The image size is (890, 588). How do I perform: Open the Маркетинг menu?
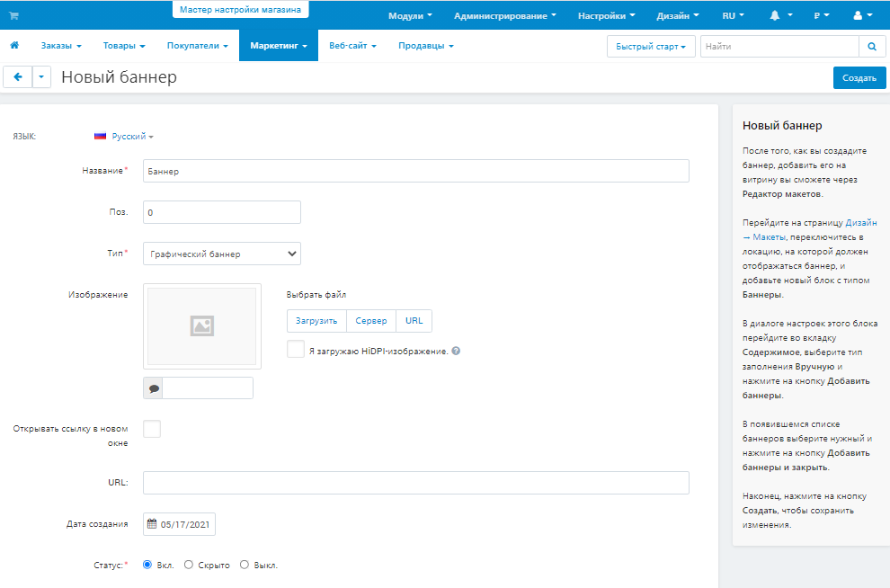[278, 45]
